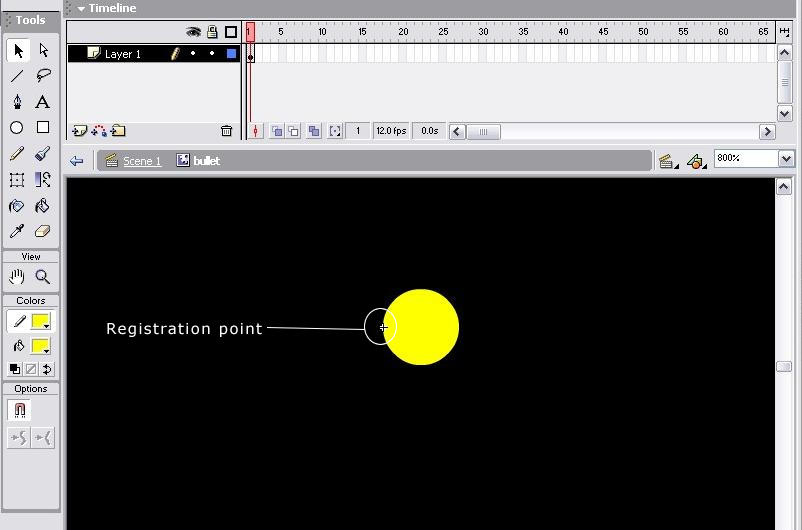The width and height of the screenshot is (802, 530).
Task: Choose the Lasso tool
Action: 43,76
